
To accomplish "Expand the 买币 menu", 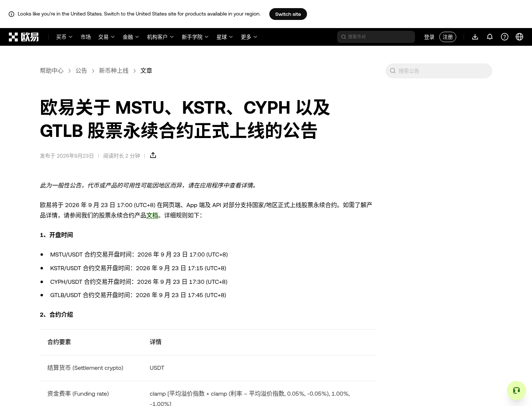I will click(64, 37).
